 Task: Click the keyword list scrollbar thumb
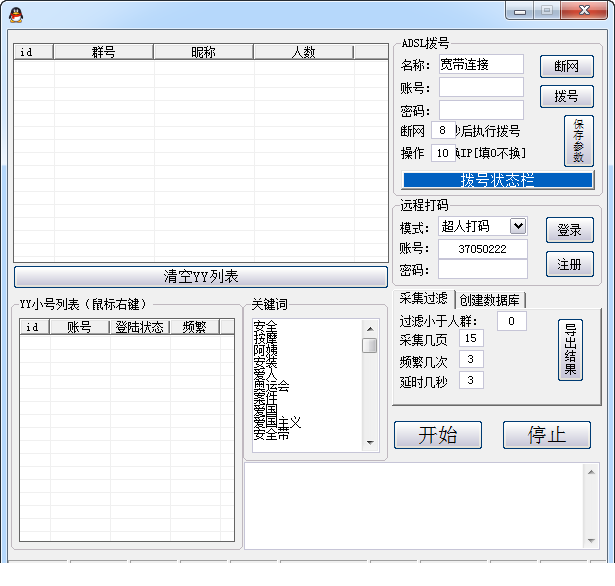click(x=370, y=346)
